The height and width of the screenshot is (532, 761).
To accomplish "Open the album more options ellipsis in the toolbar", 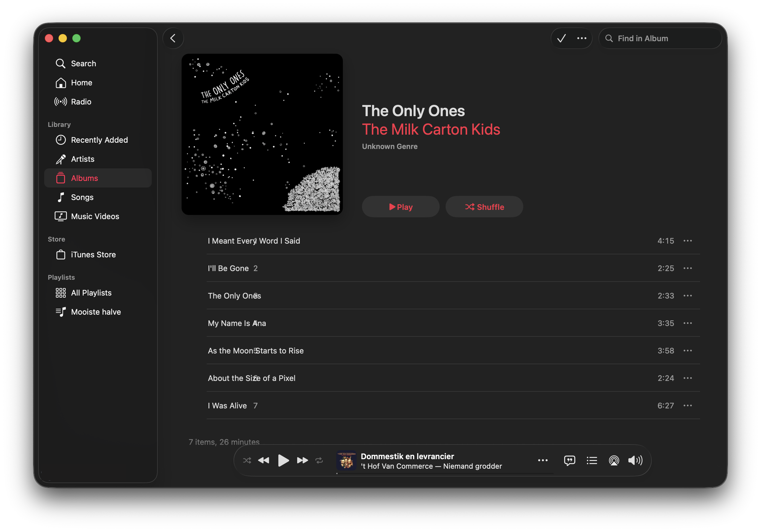I will (582, 39).
